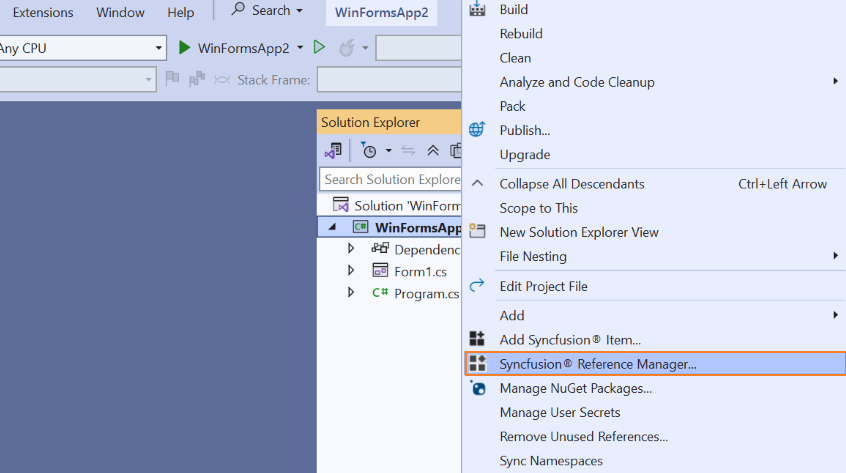The image size is (846, 473).
Task: Click the Hot Reload flame icon
Action: tap(346, 48)
